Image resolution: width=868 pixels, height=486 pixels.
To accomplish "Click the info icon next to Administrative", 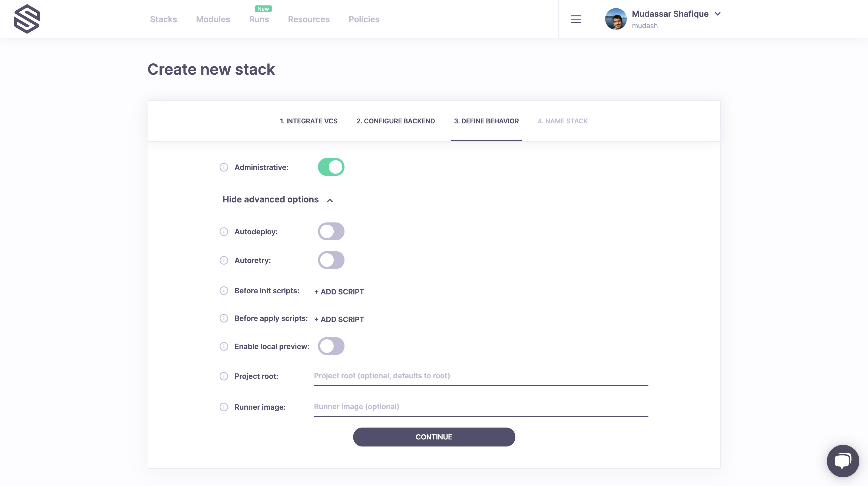I will (x=224, y=167).
